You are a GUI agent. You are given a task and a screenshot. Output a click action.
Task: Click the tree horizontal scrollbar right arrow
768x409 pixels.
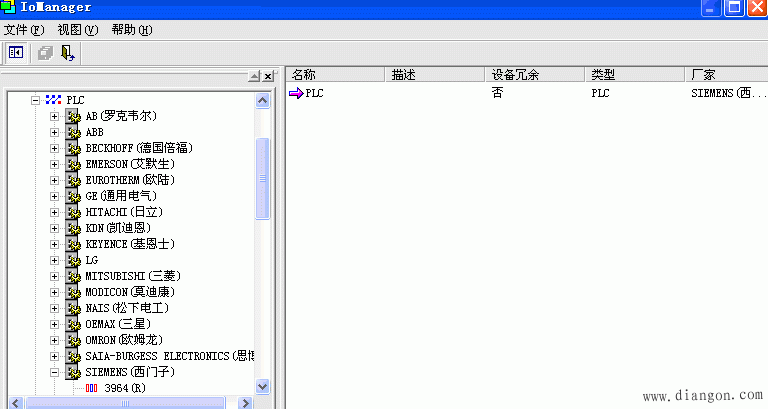245,403
